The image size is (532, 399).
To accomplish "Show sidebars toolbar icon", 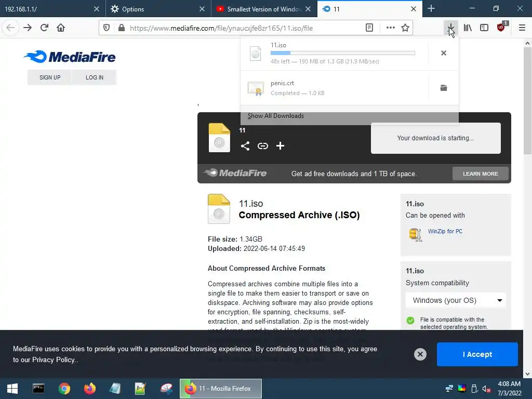I will tap(484, 28).
